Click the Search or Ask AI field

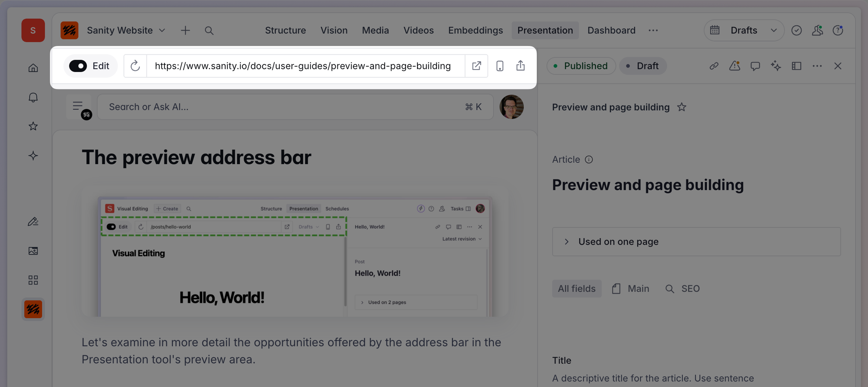(295, 107)
